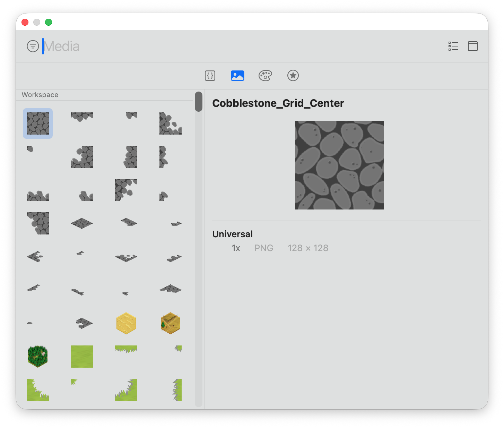Toggle the details pane window icon
The image size is (504, 428).
472,46
